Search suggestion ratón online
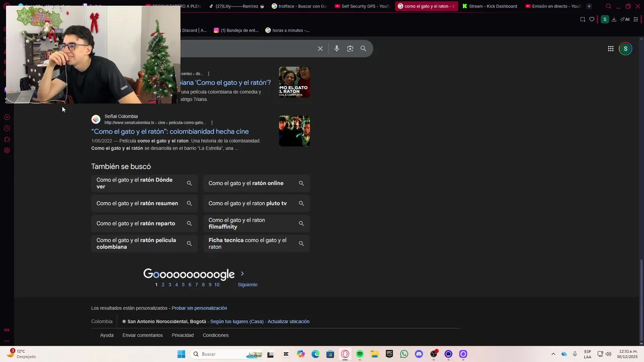The image size is (644, 362). click(x=257, y=184)
